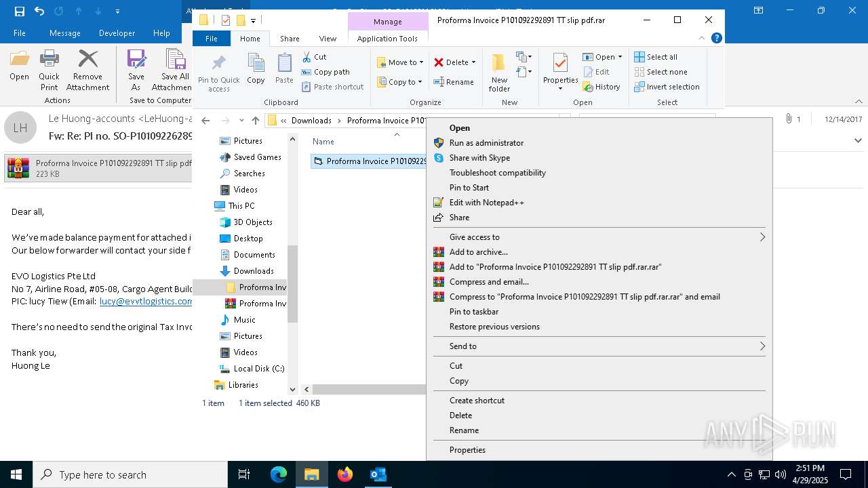
Task: Click History in the ribbon
Action: (601, 87)
